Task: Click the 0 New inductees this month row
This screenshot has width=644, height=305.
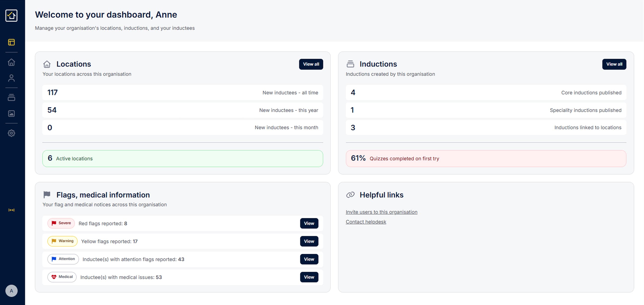Action: click(182, 127)
